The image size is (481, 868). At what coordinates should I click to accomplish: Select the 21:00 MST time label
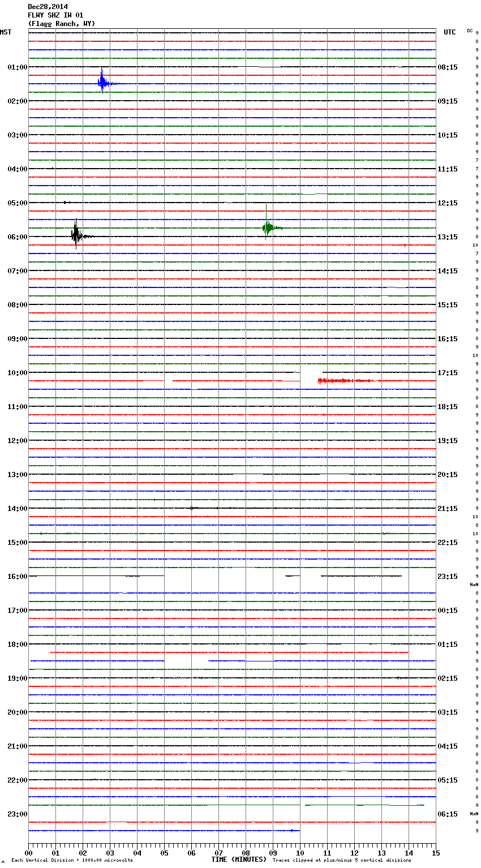coord(18,746)
